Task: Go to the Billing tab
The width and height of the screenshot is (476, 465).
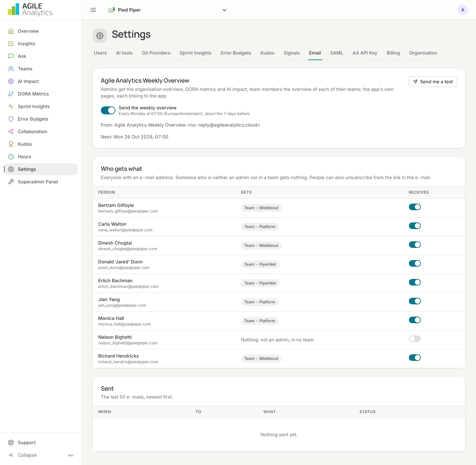Action: point(393,53)
